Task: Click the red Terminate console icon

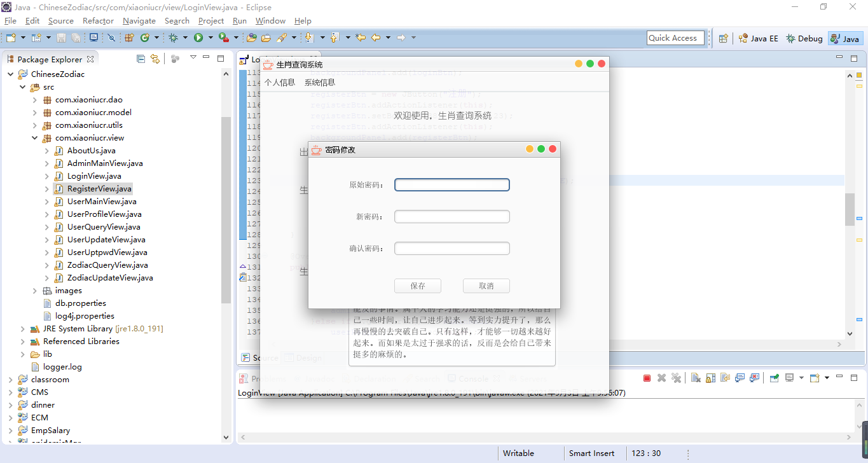Action: pos(647,378)
